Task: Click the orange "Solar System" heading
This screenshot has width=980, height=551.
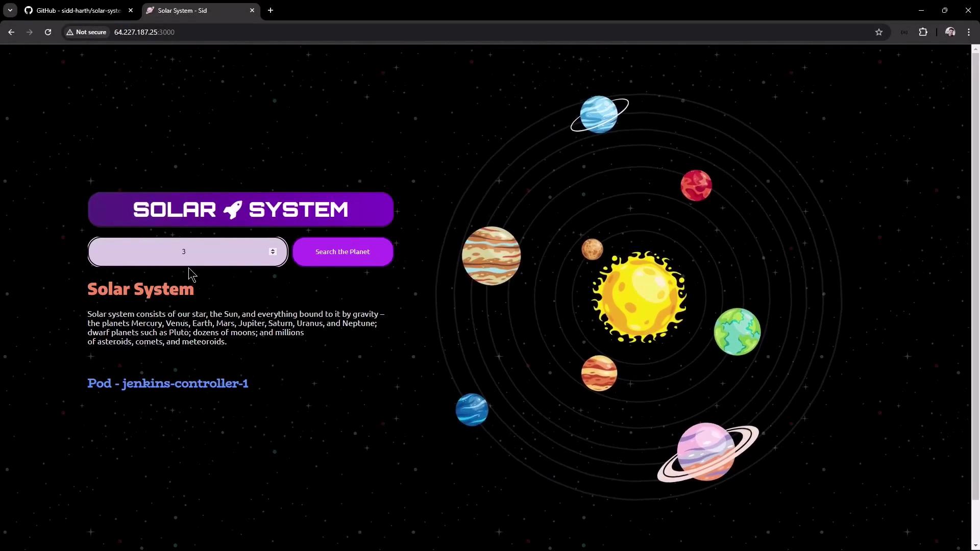Action: tap(140, 289)
